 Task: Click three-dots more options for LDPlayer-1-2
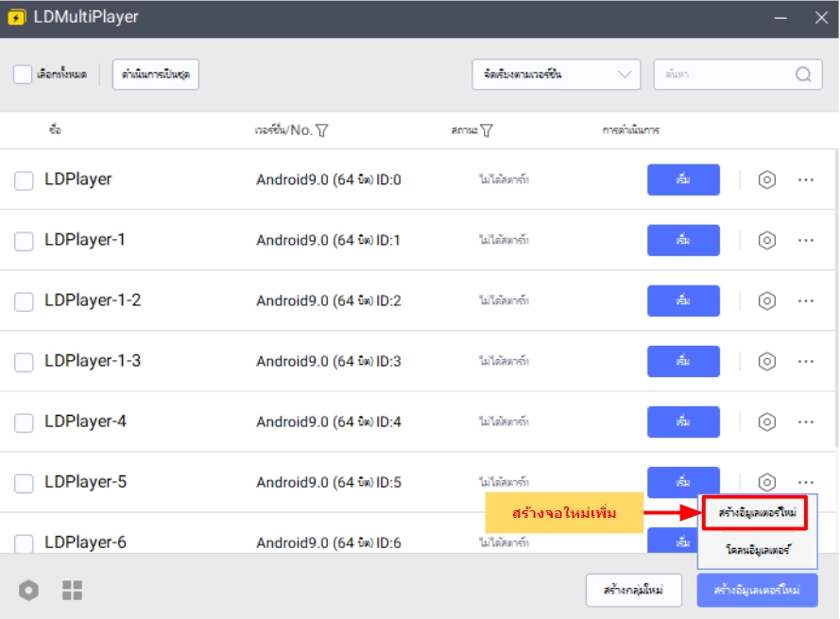pos(805,301)
